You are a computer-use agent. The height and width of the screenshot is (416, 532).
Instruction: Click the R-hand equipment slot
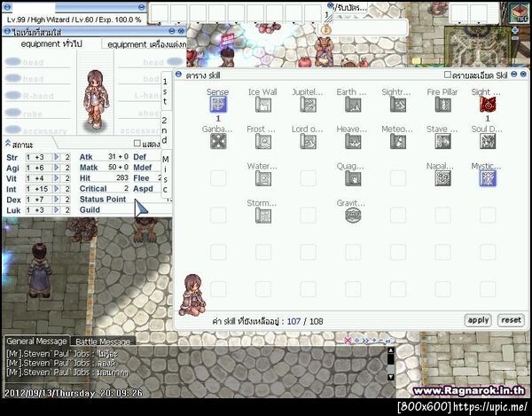(x=36, y=96)
